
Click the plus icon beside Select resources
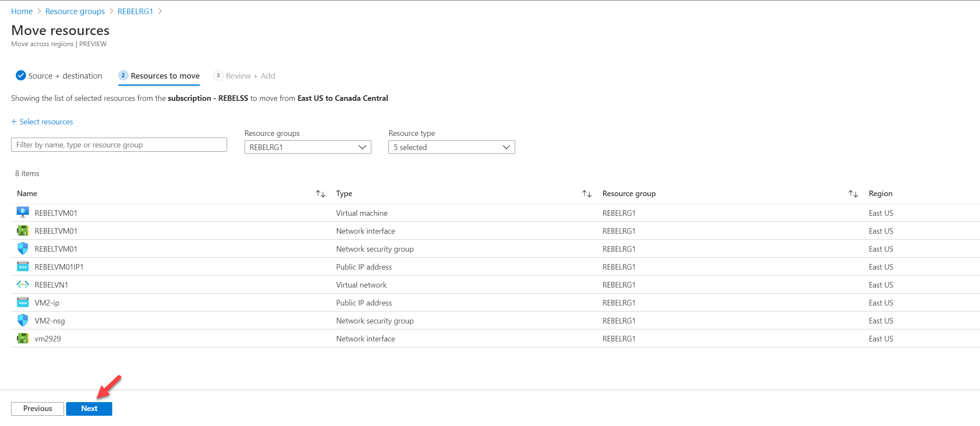(x=14, y=122)
